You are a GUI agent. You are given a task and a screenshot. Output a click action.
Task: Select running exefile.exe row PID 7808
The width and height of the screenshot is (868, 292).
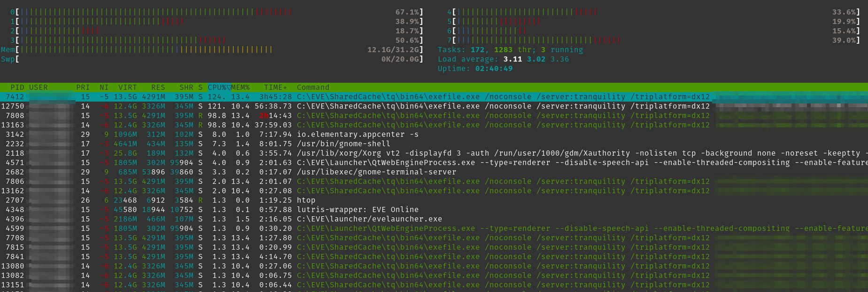pyautogui.click(x=434, y=116)
